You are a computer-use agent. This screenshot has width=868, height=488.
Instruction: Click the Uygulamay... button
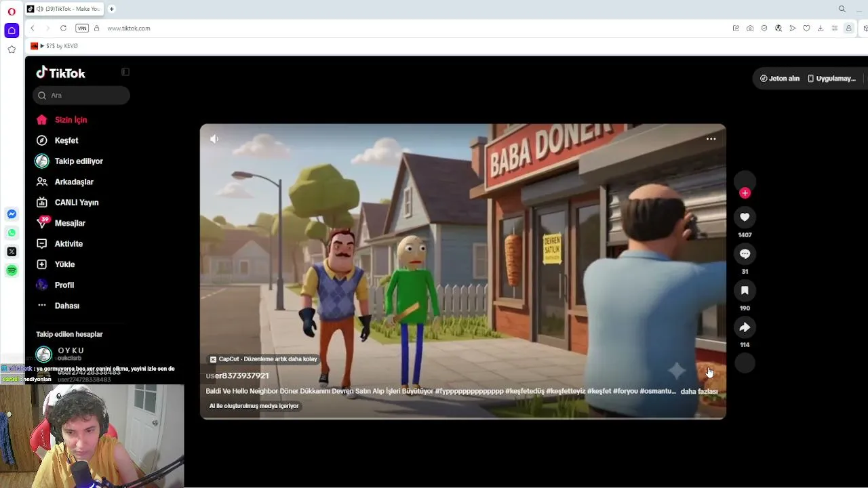(831, 79)
